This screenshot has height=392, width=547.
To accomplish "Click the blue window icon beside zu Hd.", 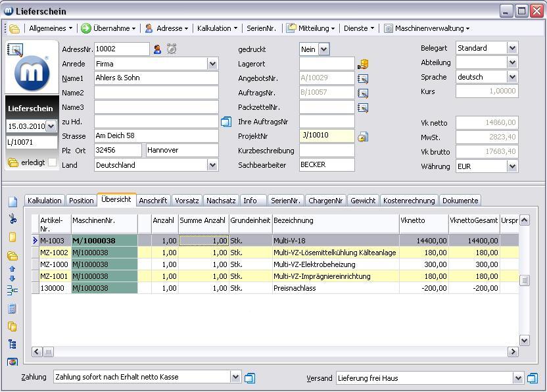I will [x=226, y=122].
